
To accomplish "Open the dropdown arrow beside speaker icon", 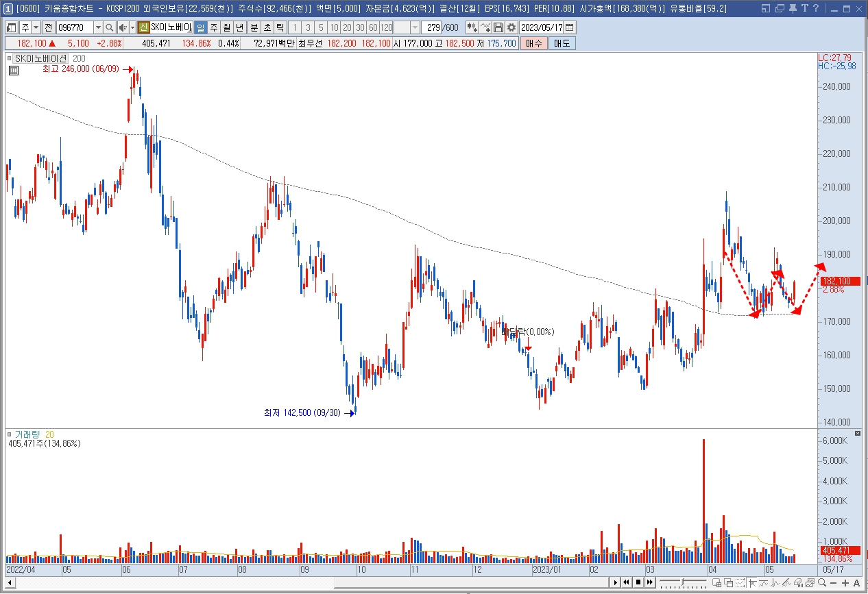I will point(132,27).
